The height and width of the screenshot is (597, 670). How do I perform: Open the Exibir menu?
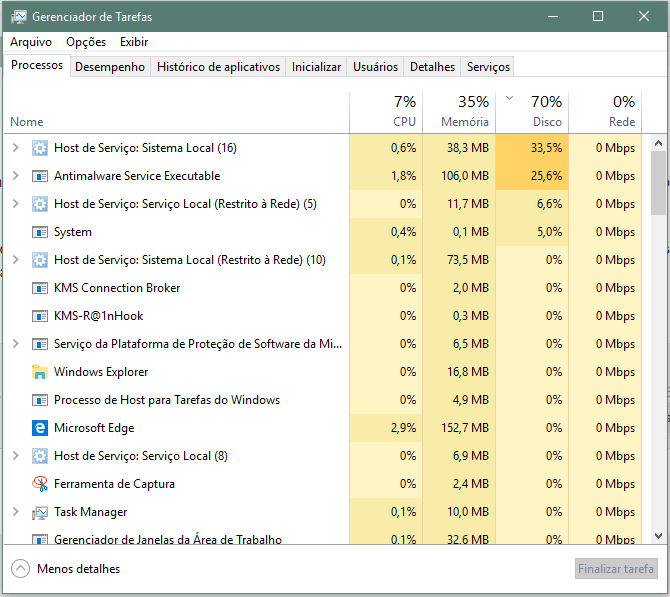coord(134,42)
